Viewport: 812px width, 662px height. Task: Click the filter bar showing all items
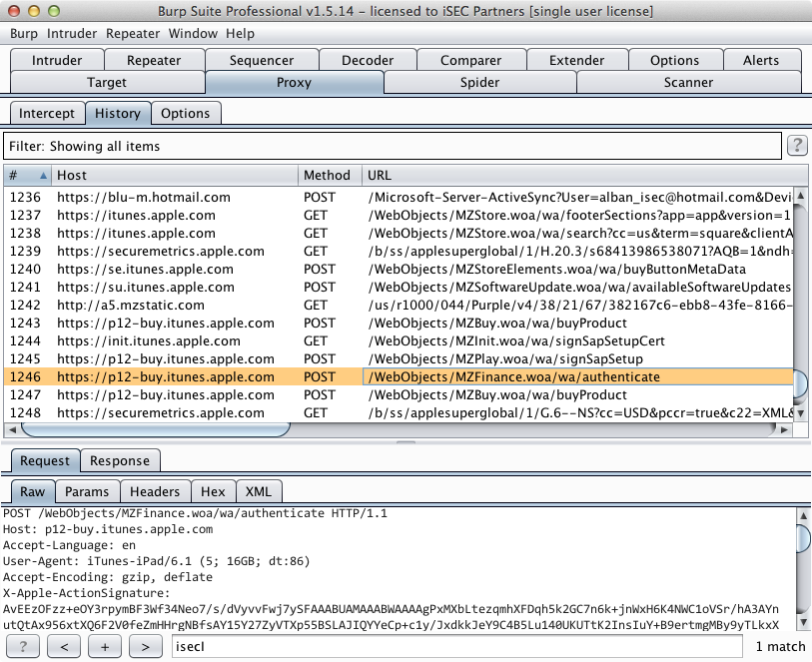click(393, 146)
